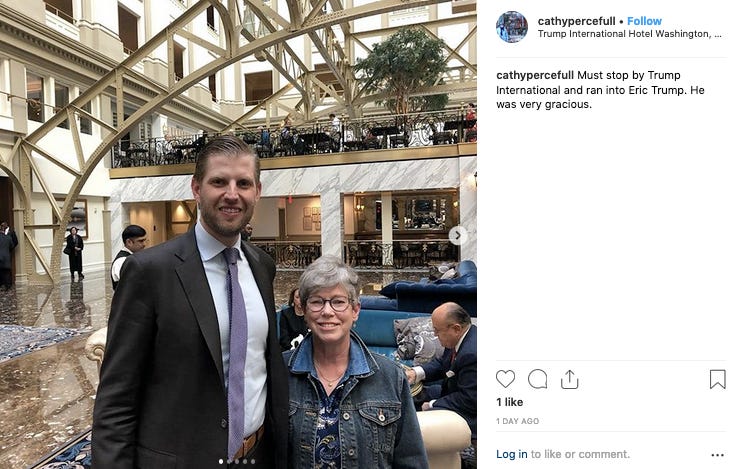View who liked via "1 like"
Image resolution: width=743 pixels, height=469 pixels.
point(509,402)
